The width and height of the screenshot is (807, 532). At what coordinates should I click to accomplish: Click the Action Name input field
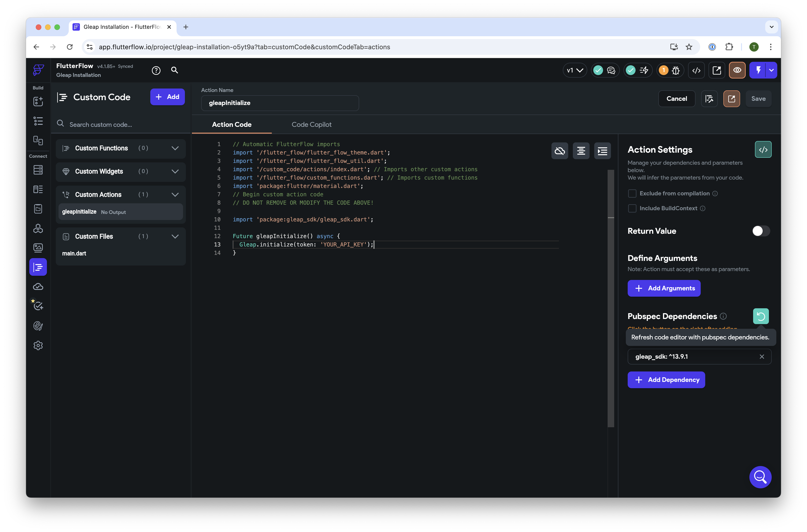(280, 103)
